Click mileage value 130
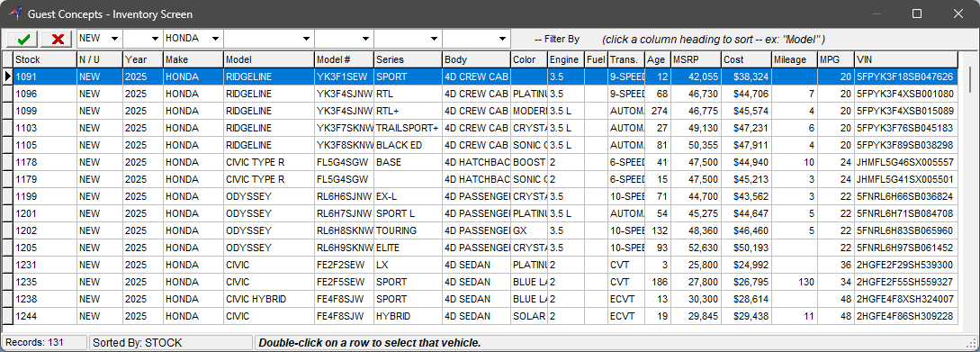The width and height of the screenshot is (980, 352). tap(795, 282)
